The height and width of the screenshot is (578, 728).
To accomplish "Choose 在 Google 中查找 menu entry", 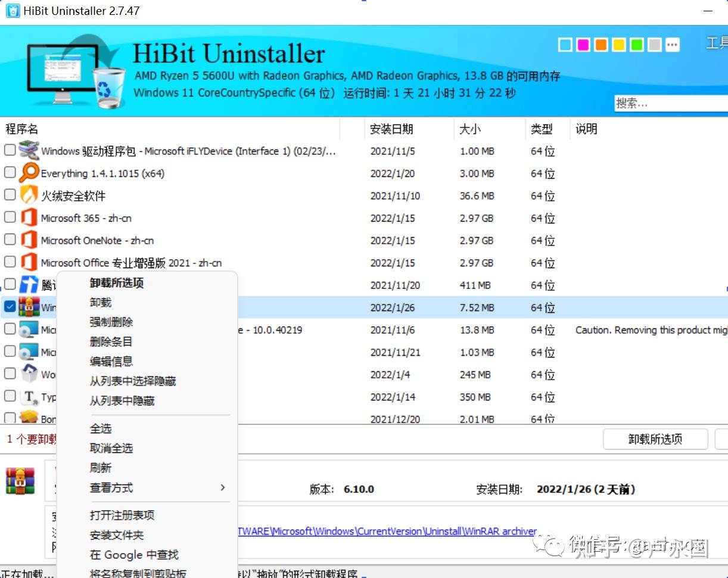I will point(134,555).
